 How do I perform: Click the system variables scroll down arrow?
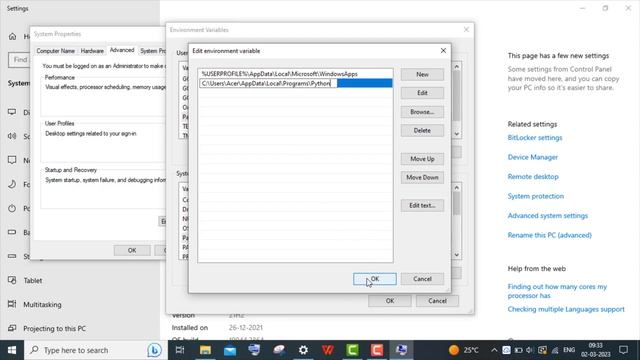click(x=457, y=255)
